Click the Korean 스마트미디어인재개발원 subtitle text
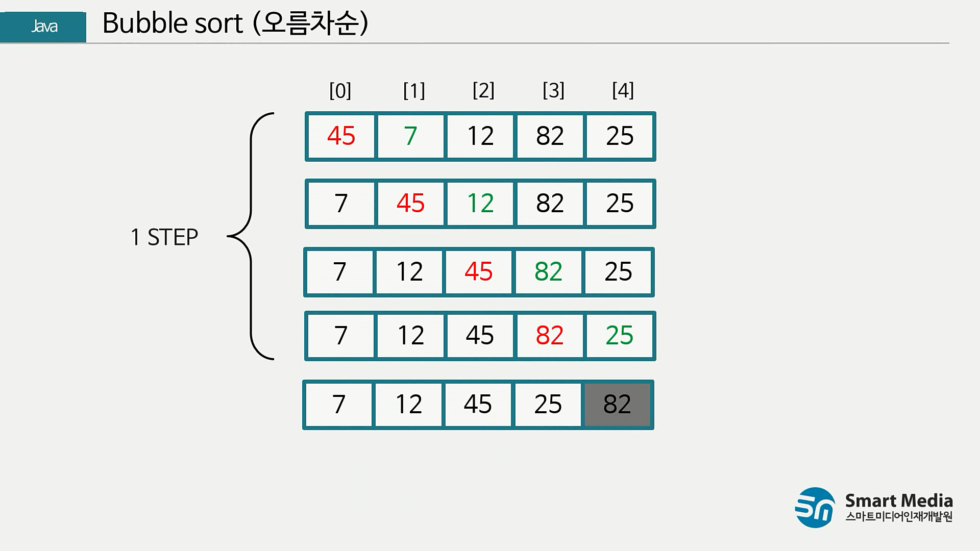Viewport: 980px width, 551px height. click(898, 517)
